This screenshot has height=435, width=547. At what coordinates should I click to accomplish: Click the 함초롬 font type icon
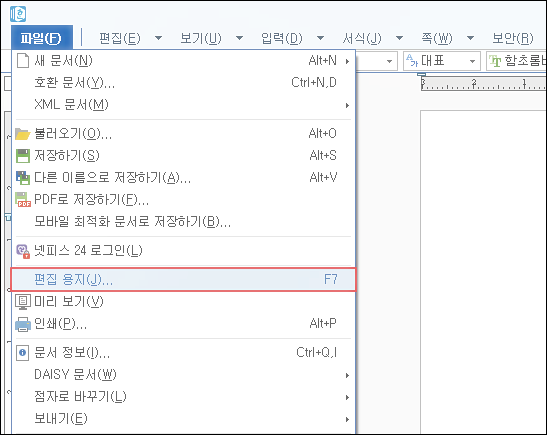(495, 61)
